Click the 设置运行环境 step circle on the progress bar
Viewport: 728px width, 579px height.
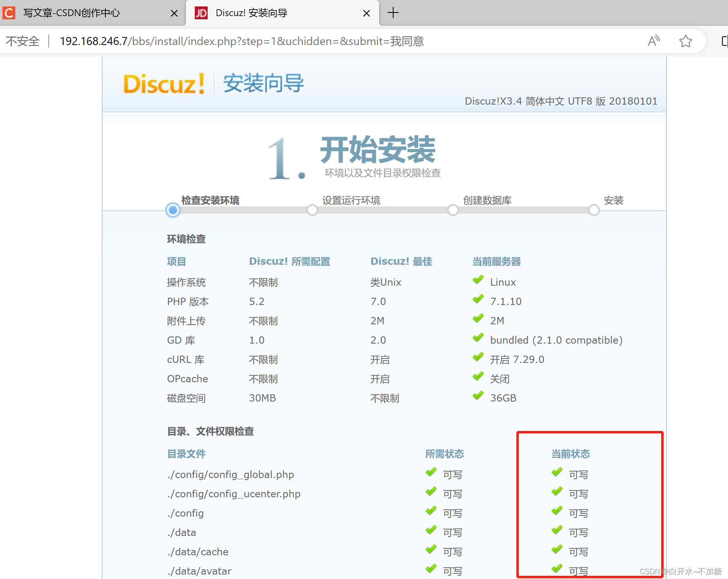pos(312,210)
